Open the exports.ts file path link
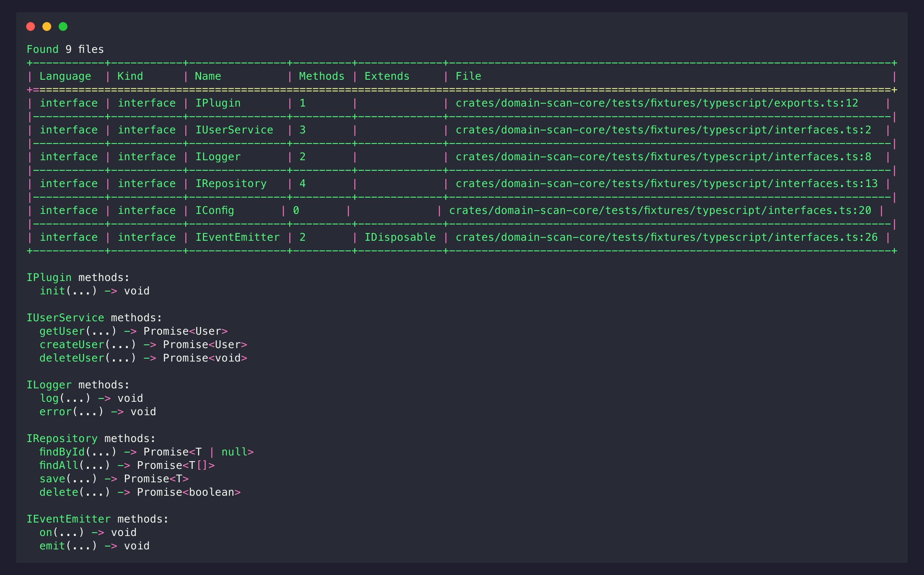Screen dimensions: 924x575 click(657, 103)
